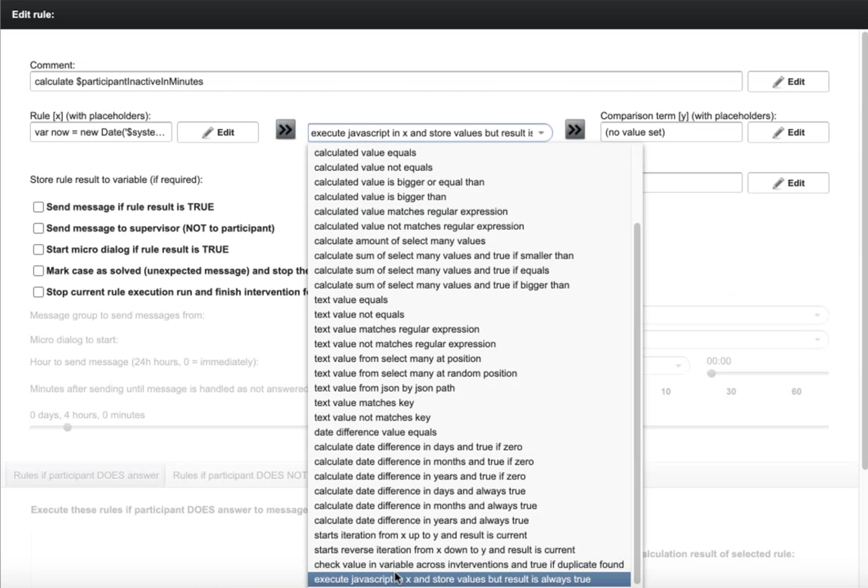Select 'date difference value equals' option
Viewport: 868px width, 588px height.
click(375, 432)
